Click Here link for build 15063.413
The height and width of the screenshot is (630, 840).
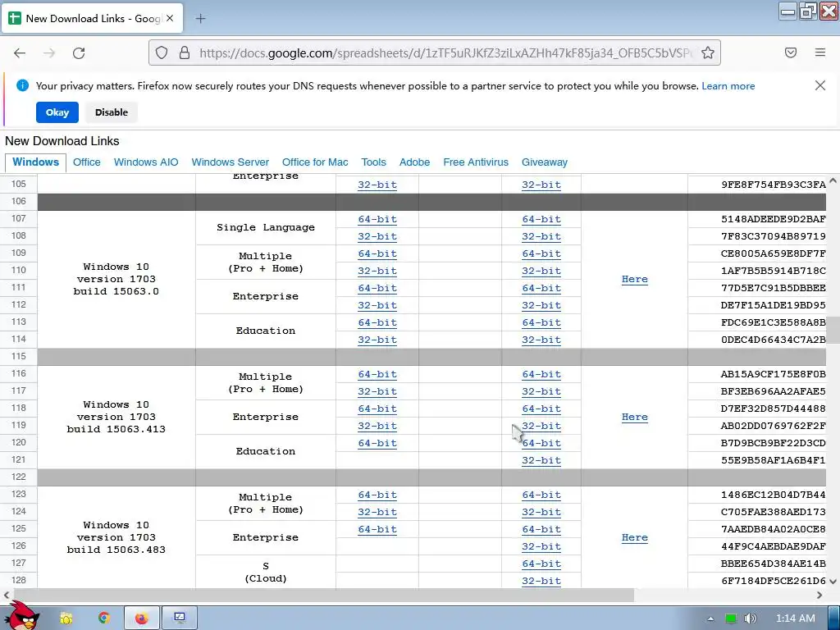[635, 417]
